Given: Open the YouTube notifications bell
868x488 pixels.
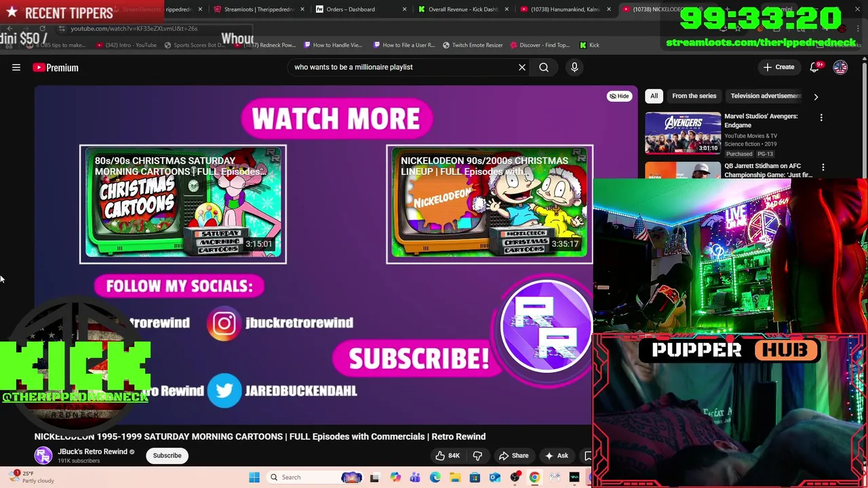Looking at the screenshot, I should (815, 67).
